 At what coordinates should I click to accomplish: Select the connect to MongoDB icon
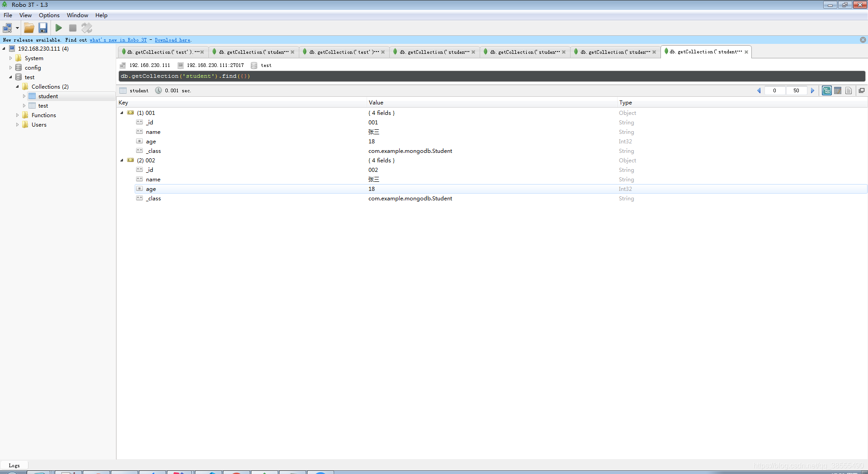pos(8,28)
